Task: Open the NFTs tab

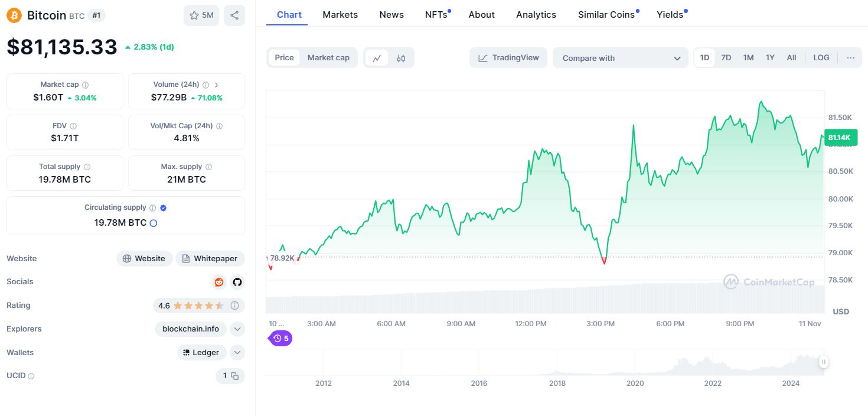Action: click(x=437, y=14)
